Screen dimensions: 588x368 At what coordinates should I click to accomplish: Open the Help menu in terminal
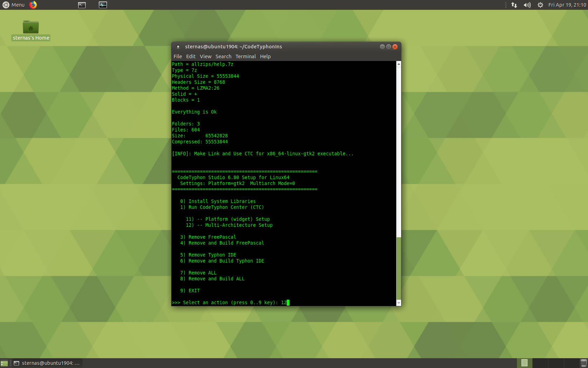tap(265, 56)
